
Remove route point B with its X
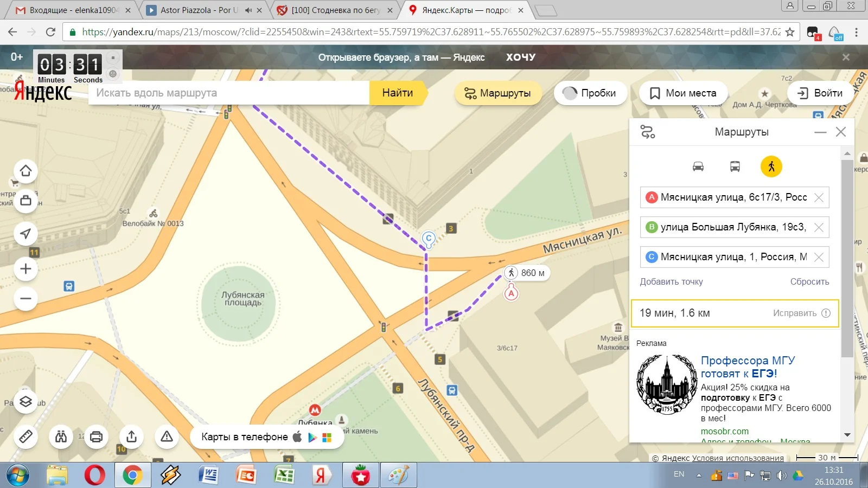coord(819,227)
